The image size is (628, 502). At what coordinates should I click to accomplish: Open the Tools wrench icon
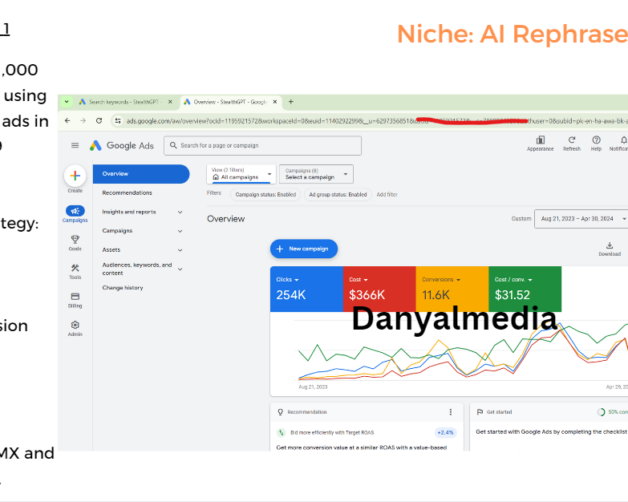pos(75,269)
